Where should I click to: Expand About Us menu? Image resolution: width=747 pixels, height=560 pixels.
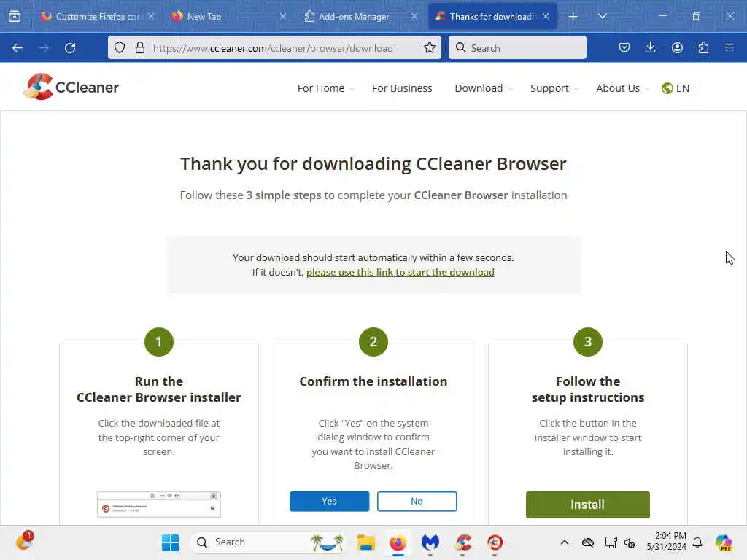click(623, 88)
